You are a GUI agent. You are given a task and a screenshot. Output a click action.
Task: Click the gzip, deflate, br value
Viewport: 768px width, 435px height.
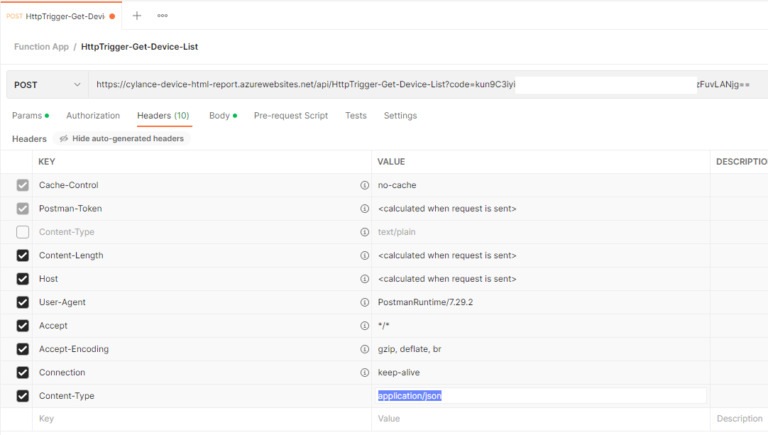[x=409, y=349]
